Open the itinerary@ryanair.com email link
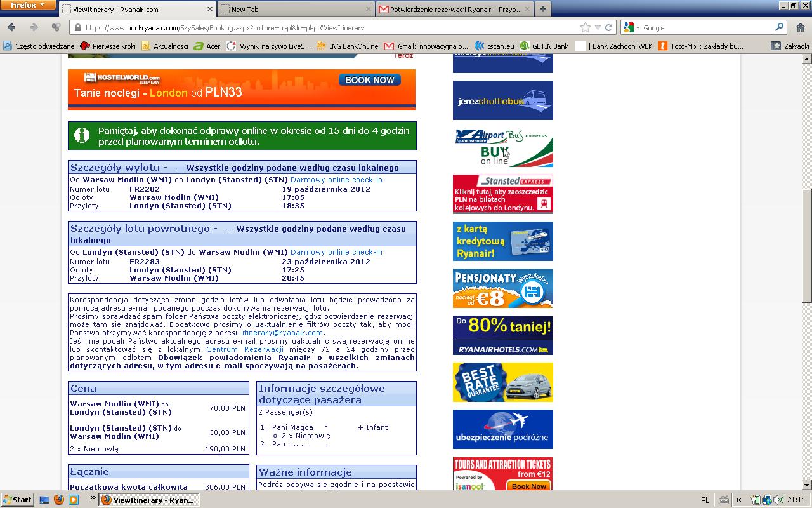Image resolution: width=812 pixels, height=508 pixels. (x=282, y=333)
